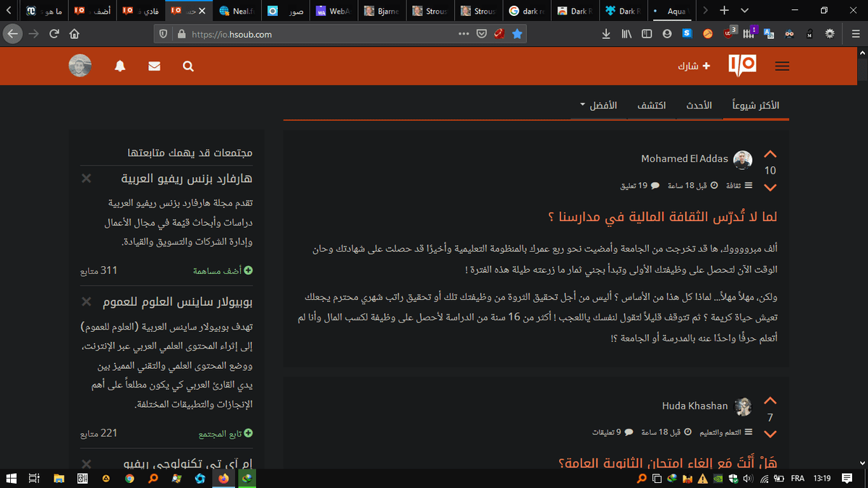Downvote Mohamed El Addas post
This screenshot has width=868, height=488.
(x=770, y=187)
